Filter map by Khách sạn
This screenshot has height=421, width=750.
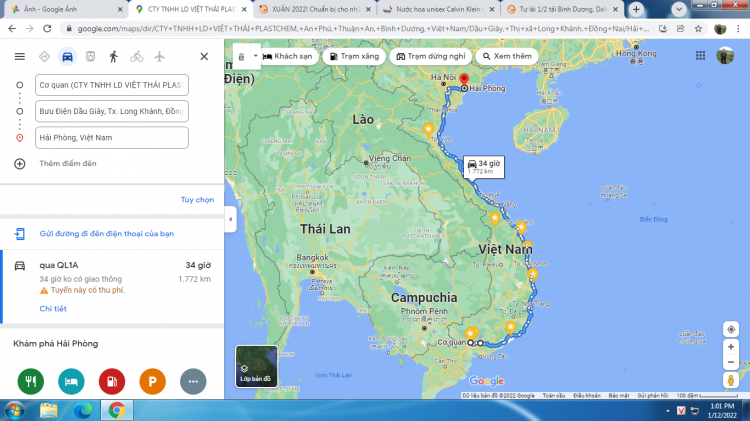pyautogui.click(x=287, y=56)
